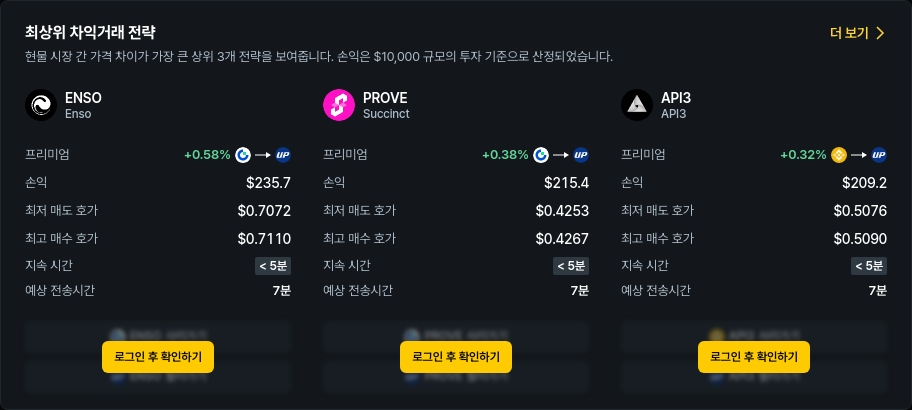912x410 pixels.
Task: Click the < 5분 duration badge for PROVE
Action: [571, 266]
